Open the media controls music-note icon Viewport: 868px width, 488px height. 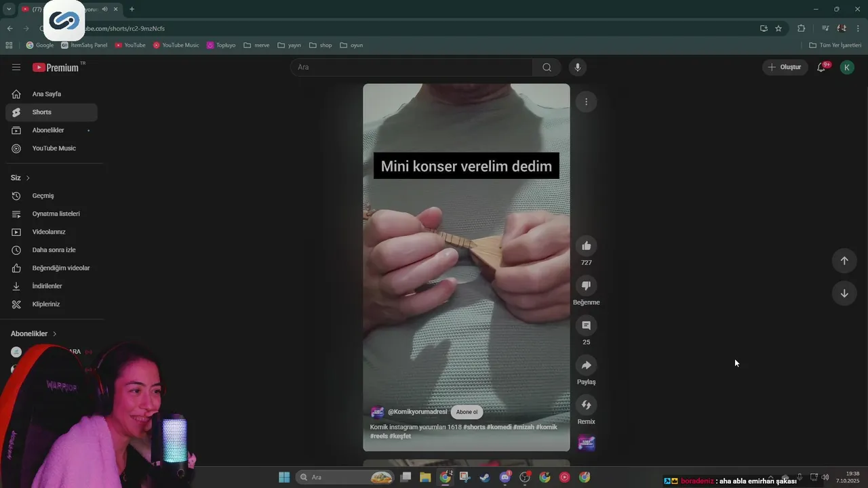click(x=825, y=28)
